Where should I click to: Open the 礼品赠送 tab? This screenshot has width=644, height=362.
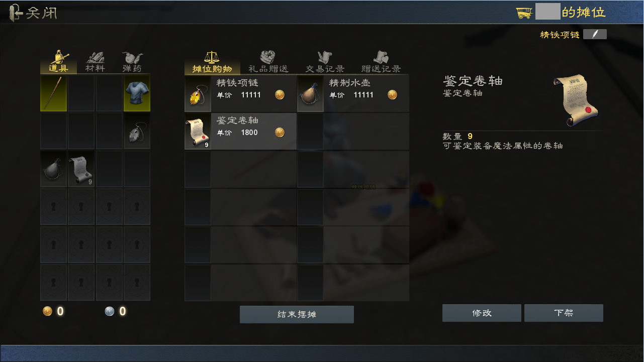(268, 62)
